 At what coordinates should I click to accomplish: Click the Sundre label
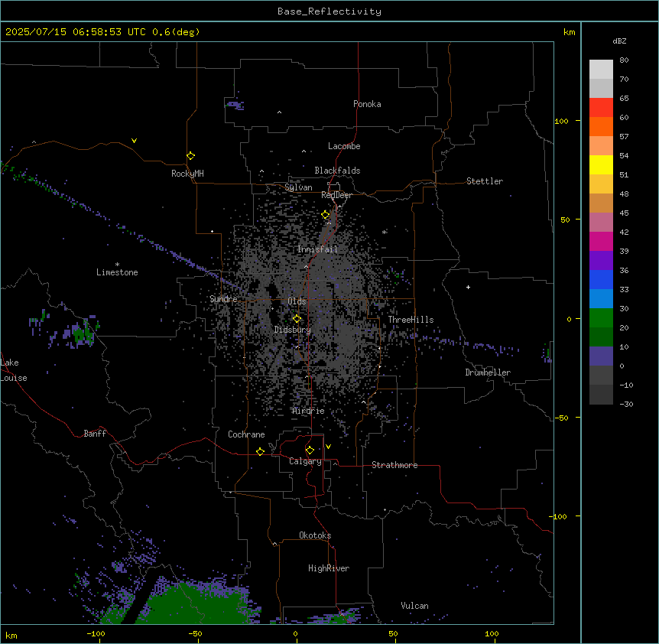(223, 299)
